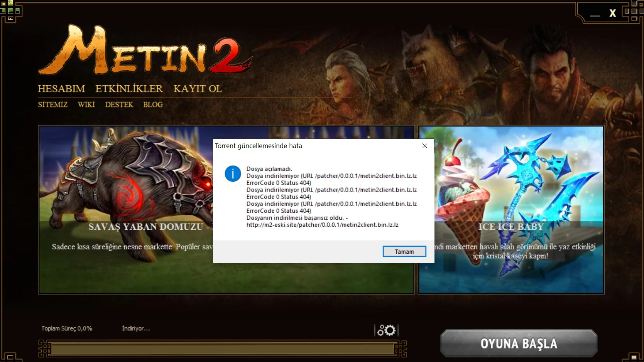Open the WİKİ link
The height and width of the screenshot is (362, 644).
pos(86,104)
